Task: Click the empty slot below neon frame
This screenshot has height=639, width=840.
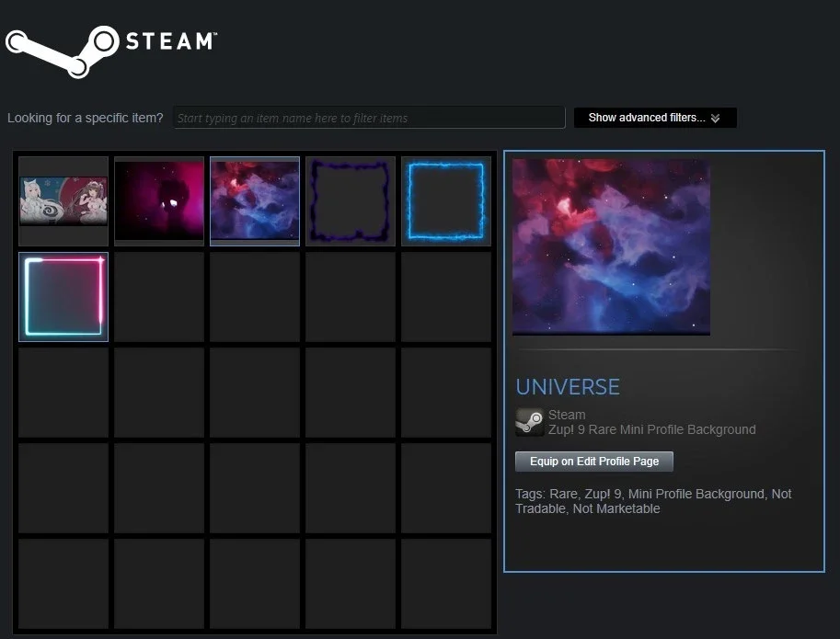Action: click(x=63, y=393)
